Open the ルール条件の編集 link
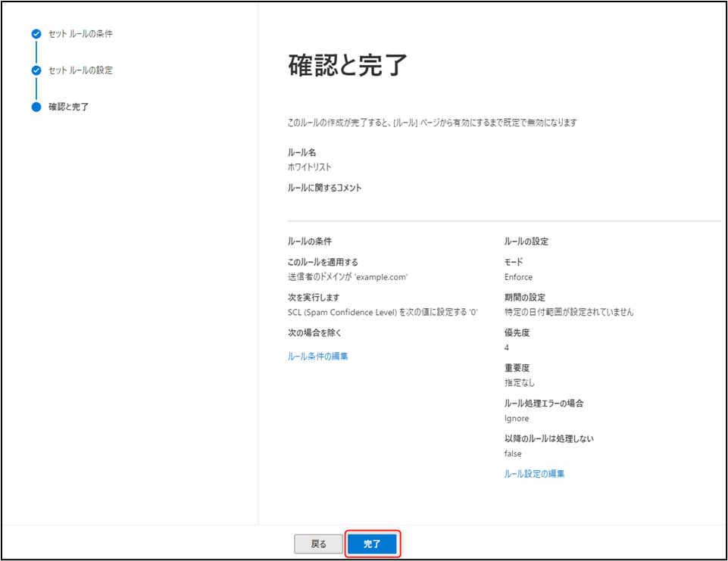728x561 pixels. [x=317, y=356]
